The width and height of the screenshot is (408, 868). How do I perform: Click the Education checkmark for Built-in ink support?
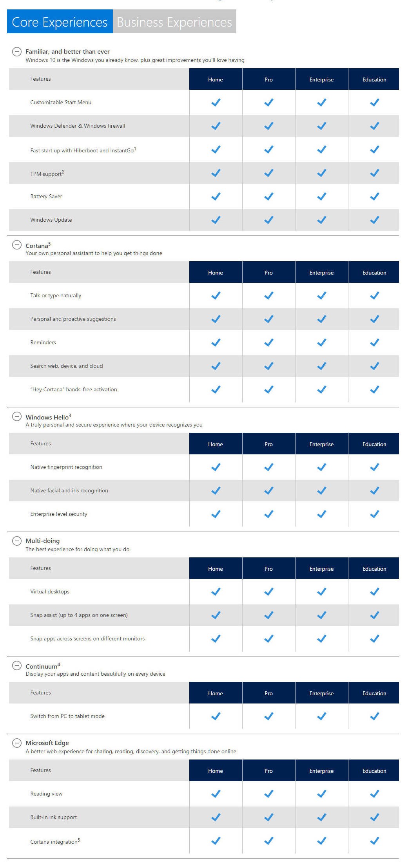[374, 817]
